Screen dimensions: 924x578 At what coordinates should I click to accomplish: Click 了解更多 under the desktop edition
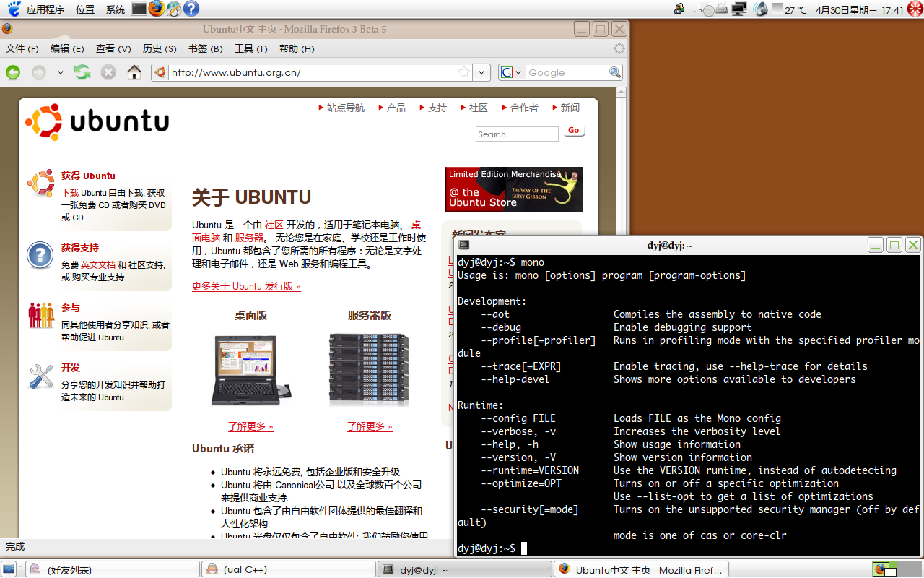250,426
